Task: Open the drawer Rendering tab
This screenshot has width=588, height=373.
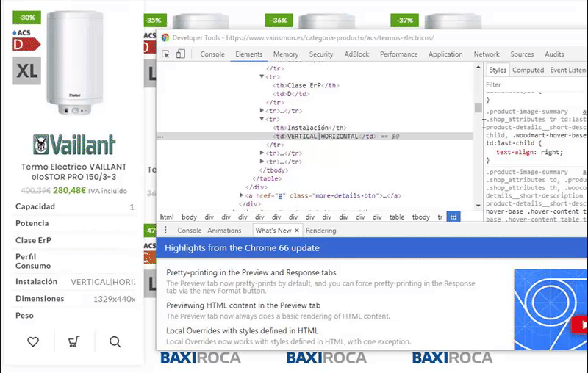Action: point(320,231)
